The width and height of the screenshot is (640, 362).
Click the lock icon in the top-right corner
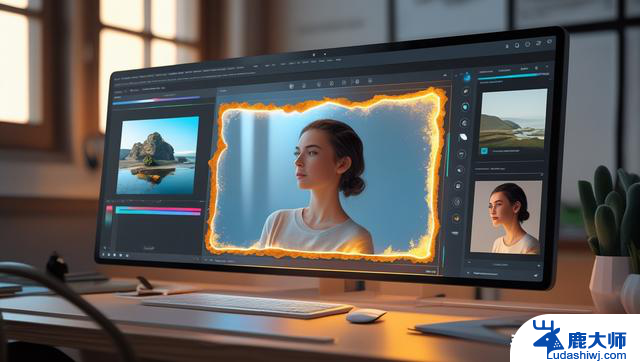point(507,46)
